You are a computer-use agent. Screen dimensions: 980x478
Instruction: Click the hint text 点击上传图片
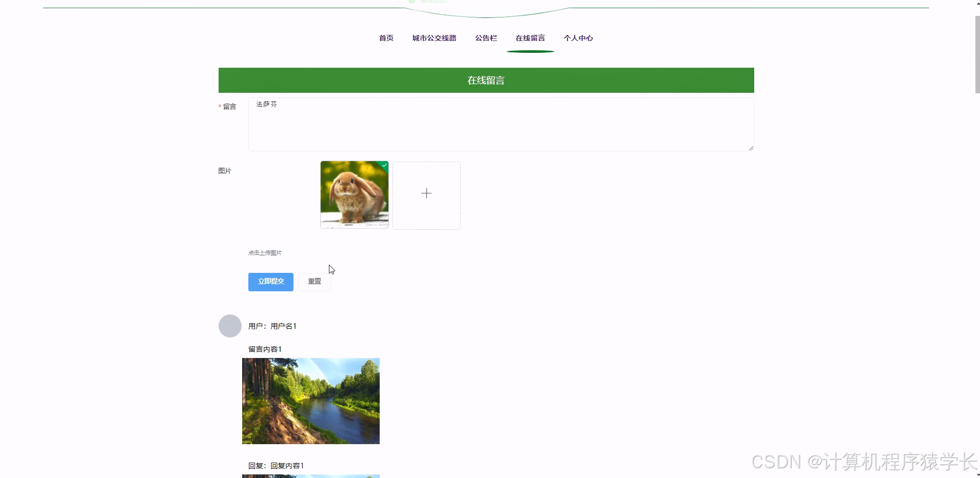265,253
